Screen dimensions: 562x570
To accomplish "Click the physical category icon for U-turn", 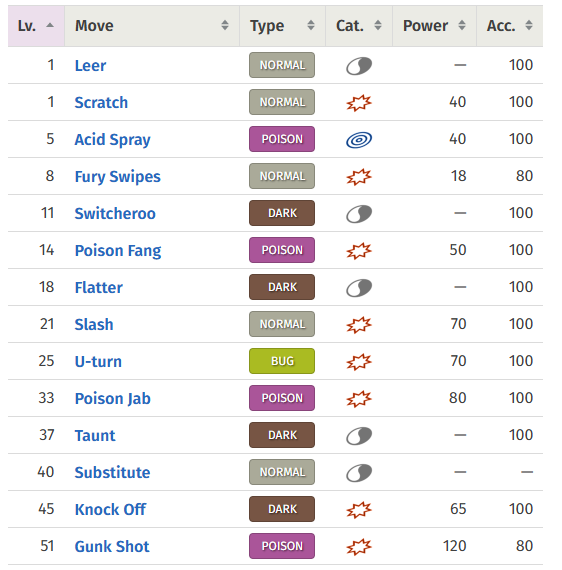I will [x=359, y=362].
